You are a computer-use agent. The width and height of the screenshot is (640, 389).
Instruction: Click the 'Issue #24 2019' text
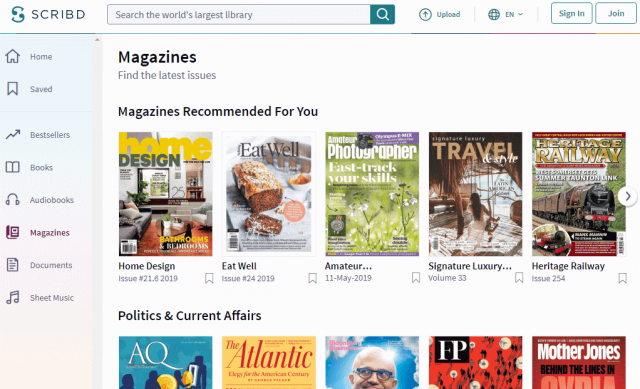(248, 278)
